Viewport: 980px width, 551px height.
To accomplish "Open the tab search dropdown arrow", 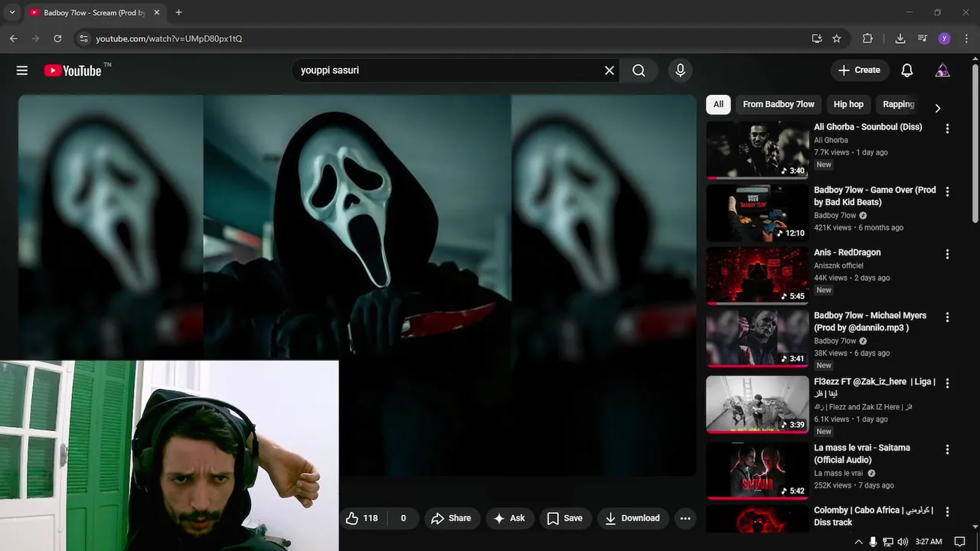I will [x=11, y=12].
